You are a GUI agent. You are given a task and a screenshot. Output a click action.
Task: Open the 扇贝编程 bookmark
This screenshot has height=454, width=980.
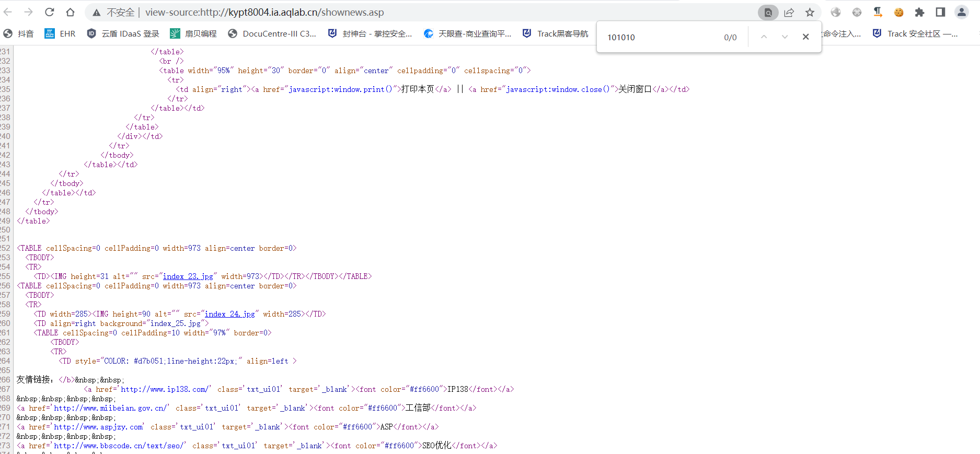click(x=193, y=33)
